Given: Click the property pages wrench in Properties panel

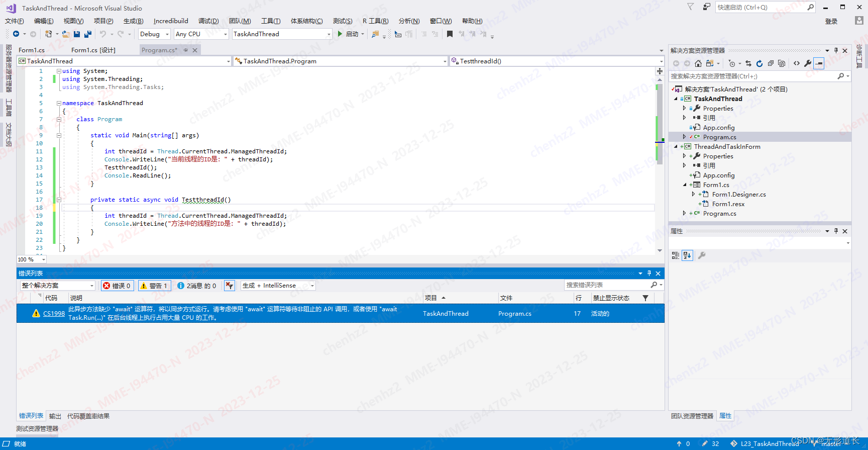Looking at the screenshot, I should [x=702, y=255].
